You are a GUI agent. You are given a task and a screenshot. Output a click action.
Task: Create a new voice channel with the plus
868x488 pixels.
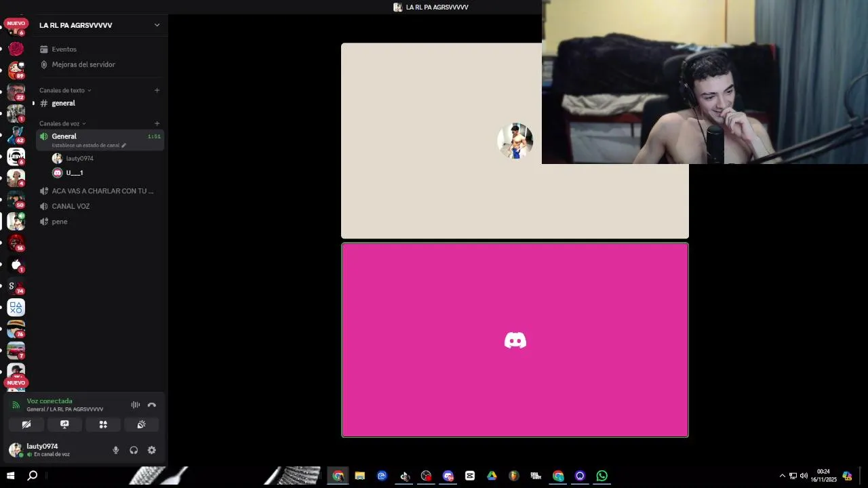157,123
